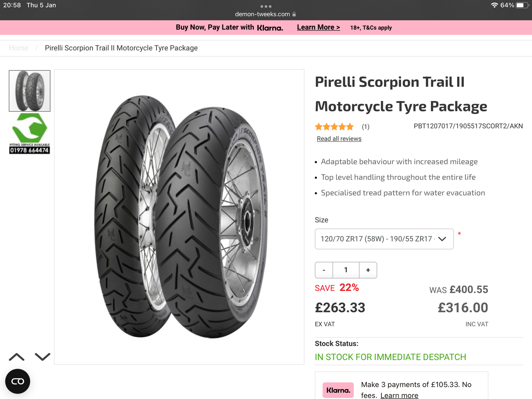This screenshot has width=532, height=399.
Task: Tap the padlock icon in address bar
Action: pos(294,14)
